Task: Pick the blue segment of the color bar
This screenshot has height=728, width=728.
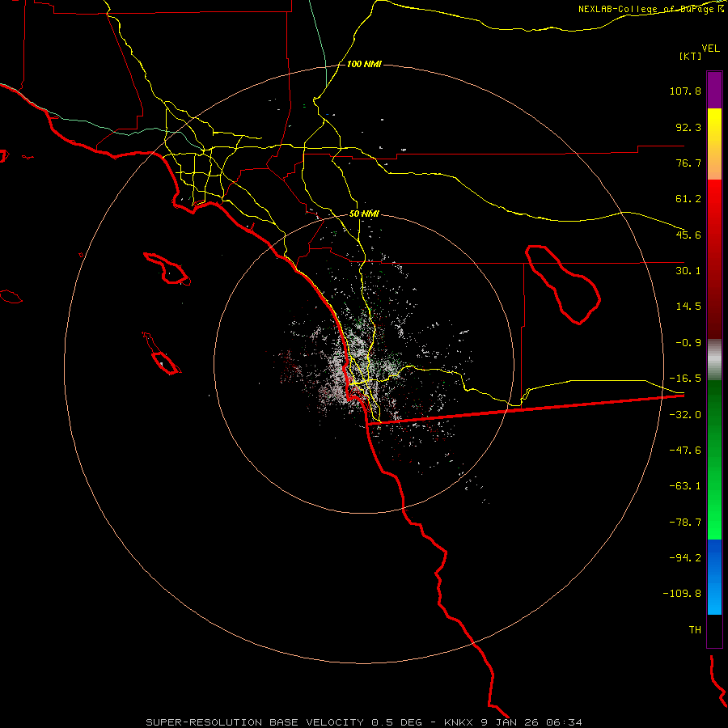Action: (x=714, y=577)
